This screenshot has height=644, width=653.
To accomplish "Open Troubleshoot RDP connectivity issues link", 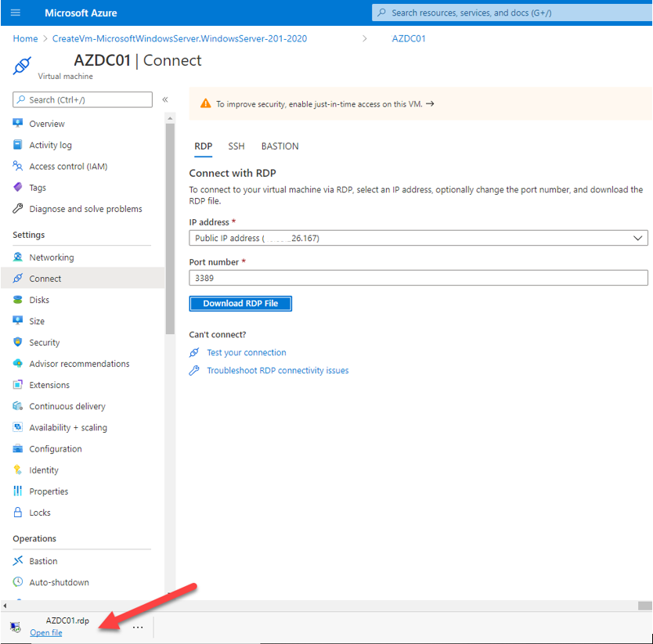I will coord(278,370).
